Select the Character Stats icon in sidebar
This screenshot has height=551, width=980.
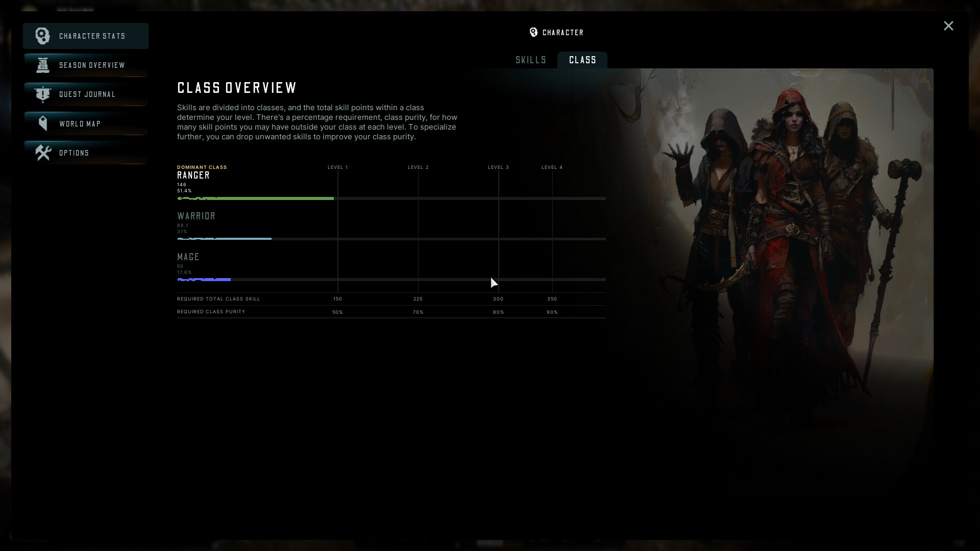(42, 36)
